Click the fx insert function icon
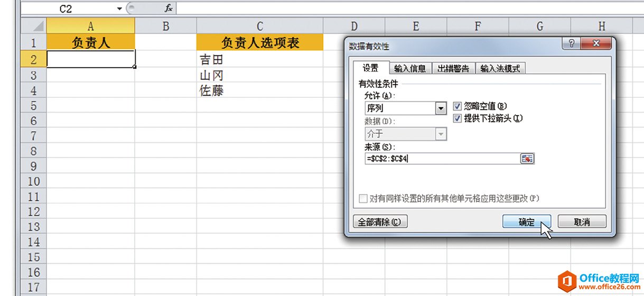This screenshot has width=644, height=296. (x=169, y=9)
